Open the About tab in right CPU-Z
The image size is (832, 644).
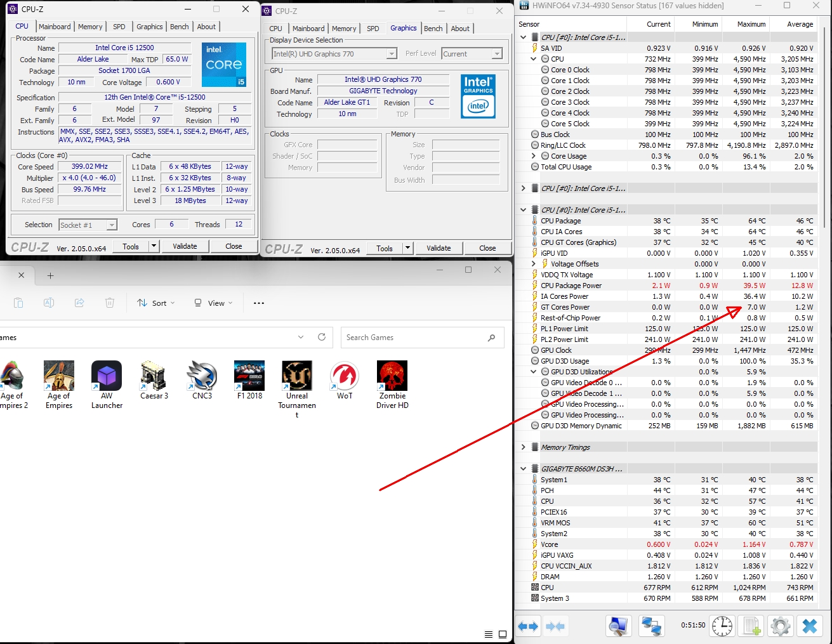tap(461, 29)
